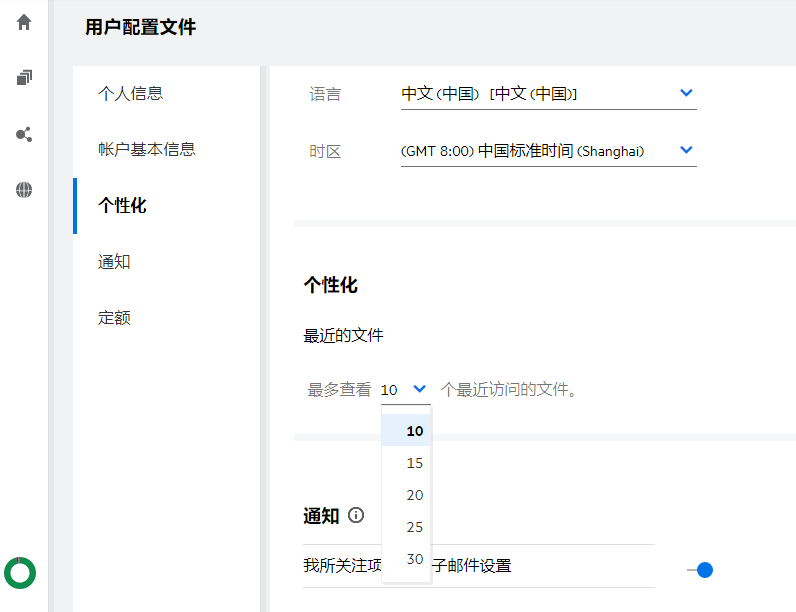The width and height of the screenshot is (796, 612).
Task: Select the 个性化 tab in left menu
Action: 122,206
